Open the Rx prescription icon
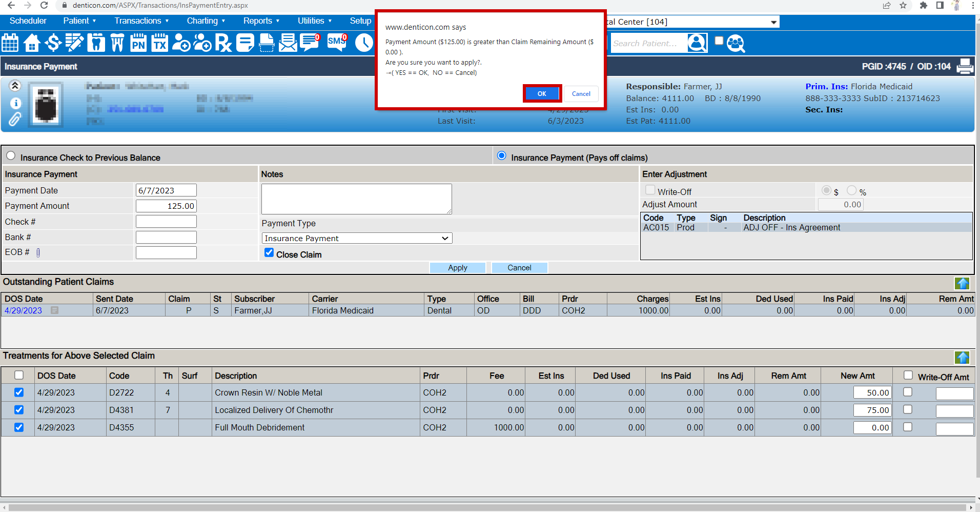This screenshot has height=512, width=980. point(223,43)
